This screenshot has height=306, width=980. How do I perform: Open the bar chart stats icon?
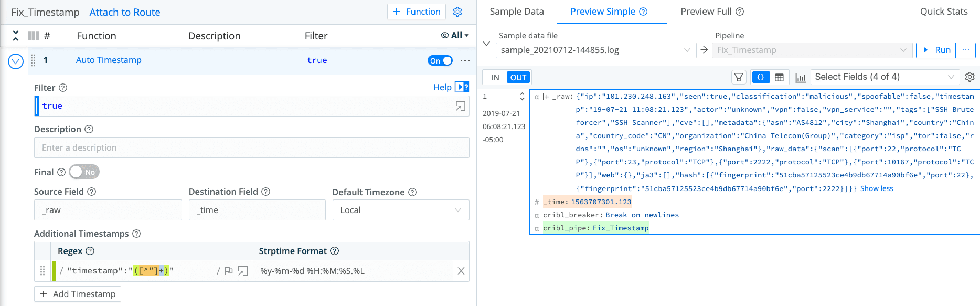[800, 78]
